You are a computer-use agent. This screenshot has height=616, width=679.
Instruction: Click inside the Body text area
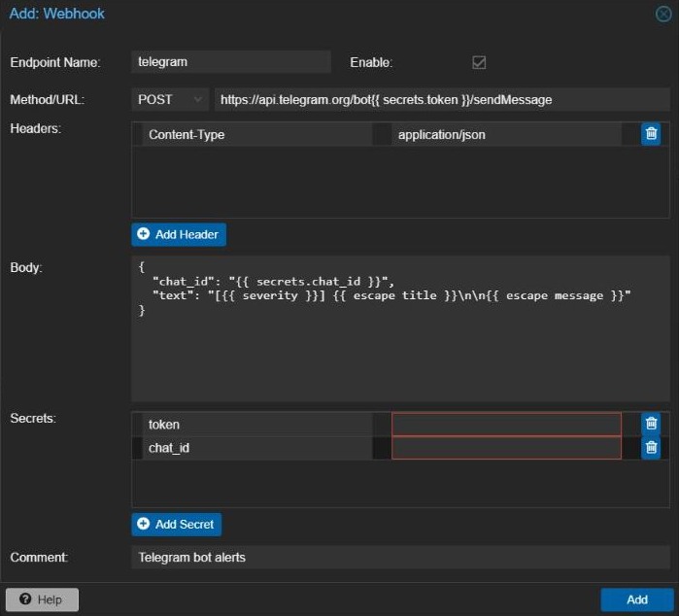(400, 328)
